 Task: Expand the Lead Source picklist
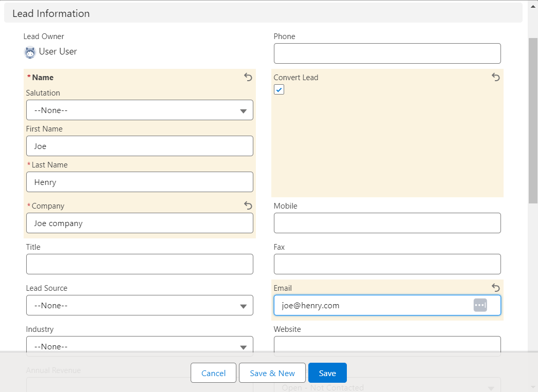click(139, 305)
